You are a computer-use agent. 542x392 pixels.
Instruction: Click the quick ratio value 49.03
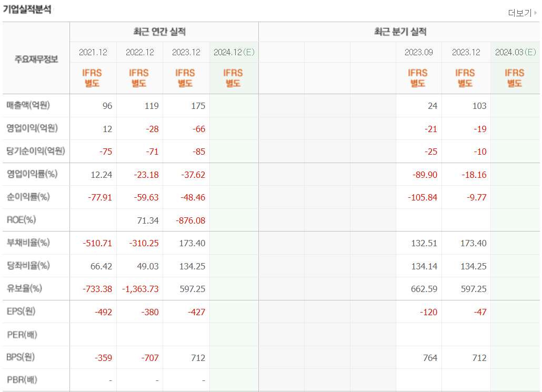147,267
